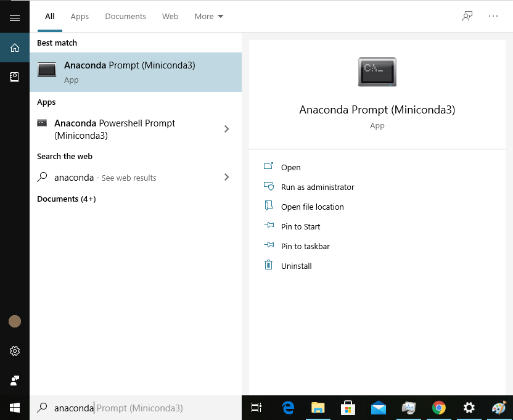The height and width of the screenshot is (420, 513).
Task: Switch to the Apps tab
Action: point(80,17)
